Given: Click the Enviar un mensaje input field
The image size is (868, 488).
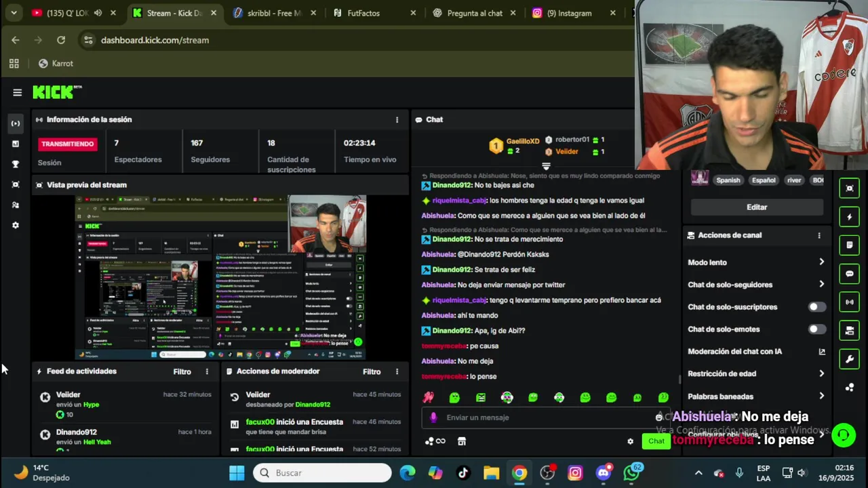Looking at the screenshot, I should click(545, 418).
